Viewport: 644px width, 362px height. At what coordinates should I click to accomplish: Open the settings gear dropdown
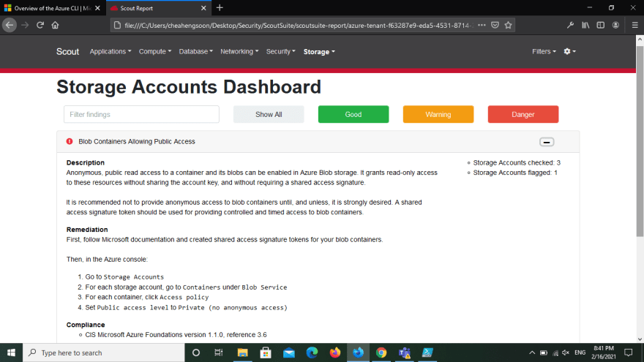(569, 52)
